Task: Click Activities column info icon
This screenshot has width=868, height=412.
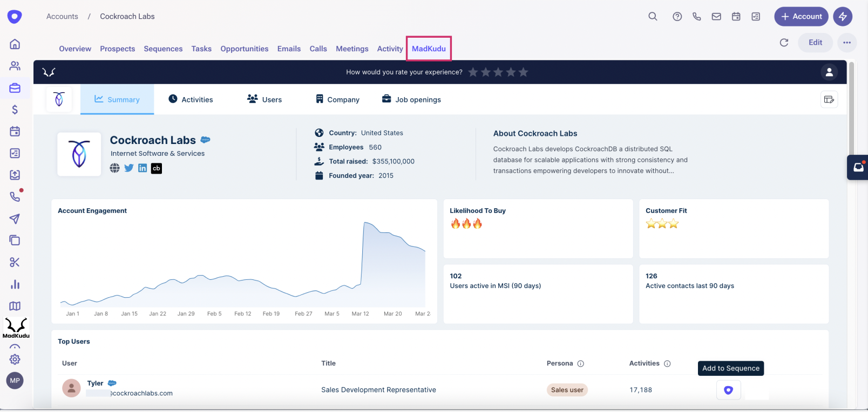Action: (x=667, y=363)
